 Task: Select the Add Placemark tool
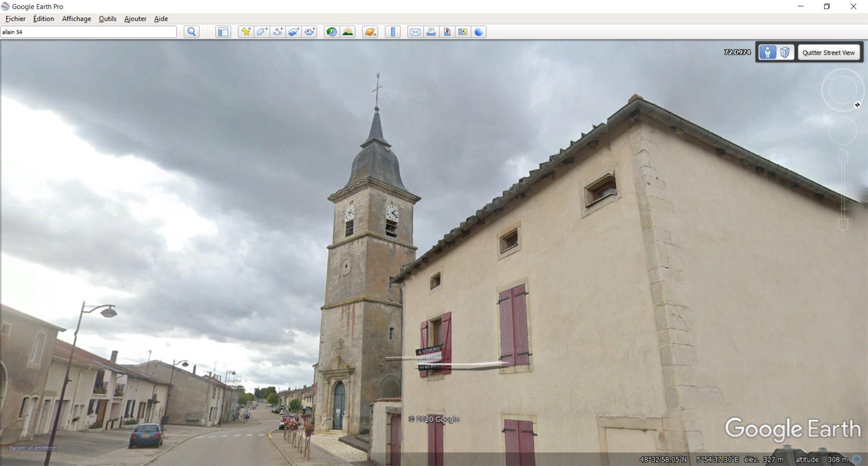pos(245,32)
